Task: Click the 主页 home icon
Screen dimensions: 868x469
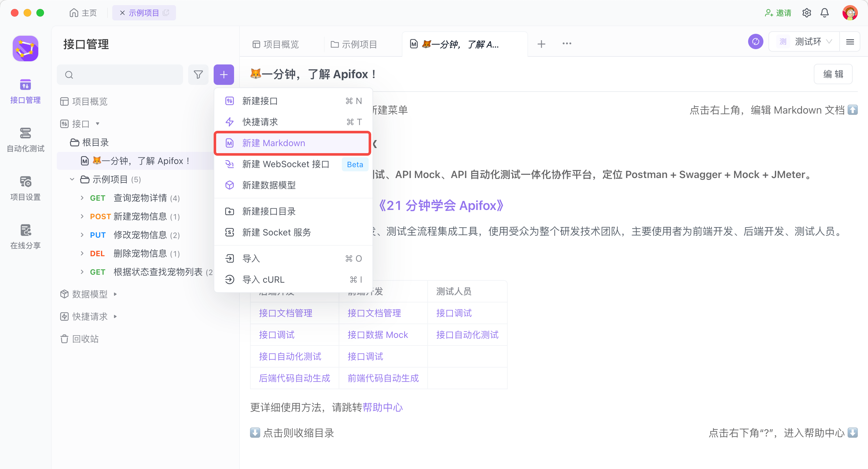Action: coord(73,13)
